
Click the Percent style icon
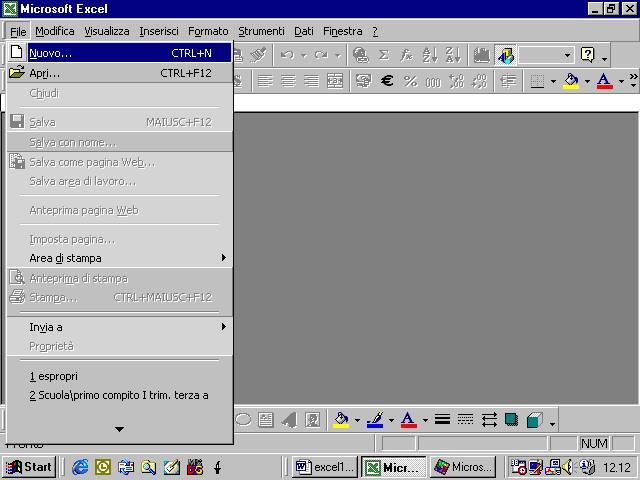coord(410,81)
